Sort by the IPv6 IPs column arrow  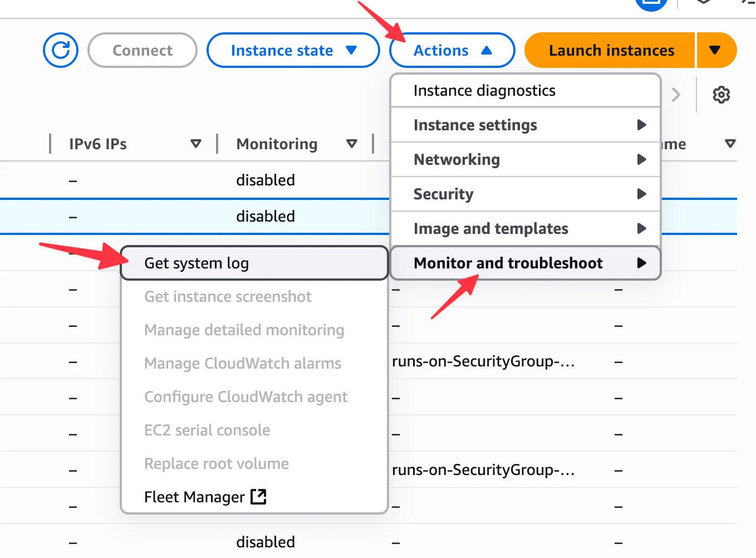pos(195,144)
